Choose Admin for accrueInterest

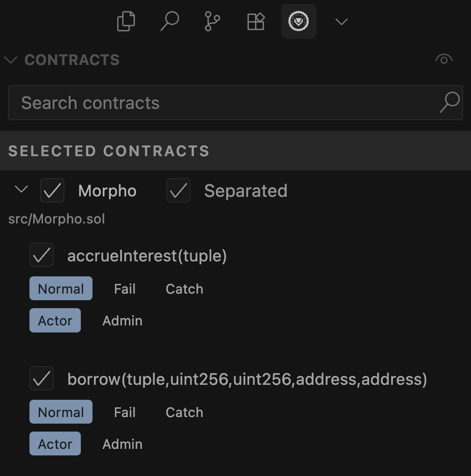pos(122,321)
